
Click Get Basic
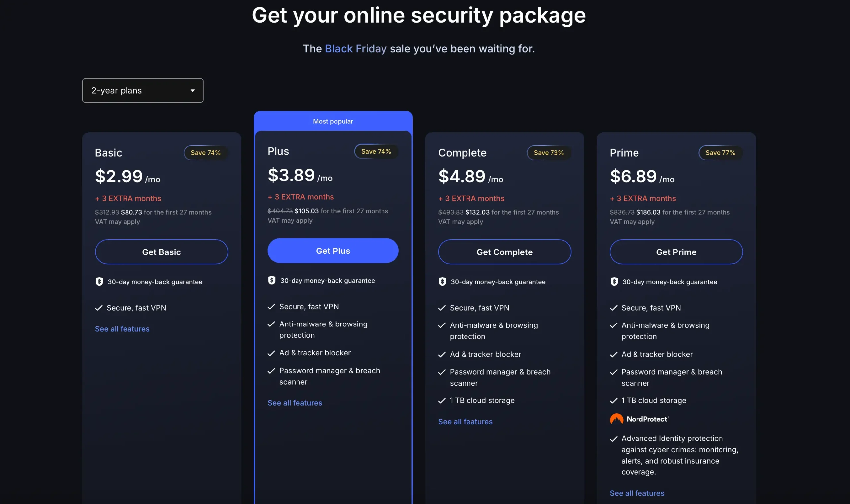coord(161,252)
